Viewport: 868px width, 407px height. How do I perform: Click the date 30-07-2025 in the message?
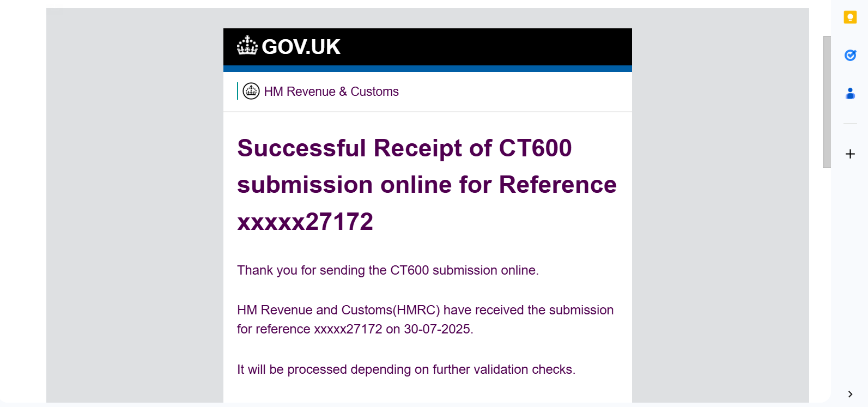point(437,329)
